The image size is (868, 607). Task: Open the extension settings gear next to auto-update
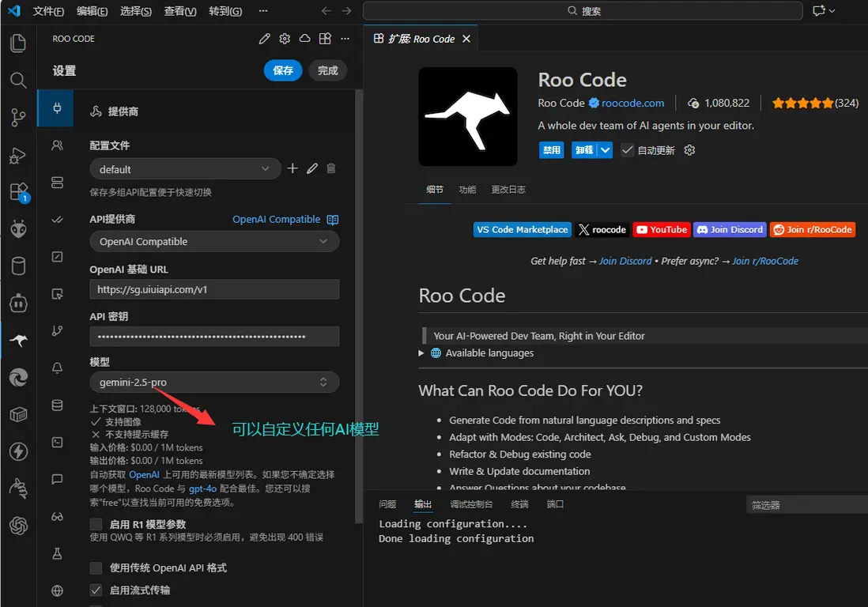coord(689,150)
